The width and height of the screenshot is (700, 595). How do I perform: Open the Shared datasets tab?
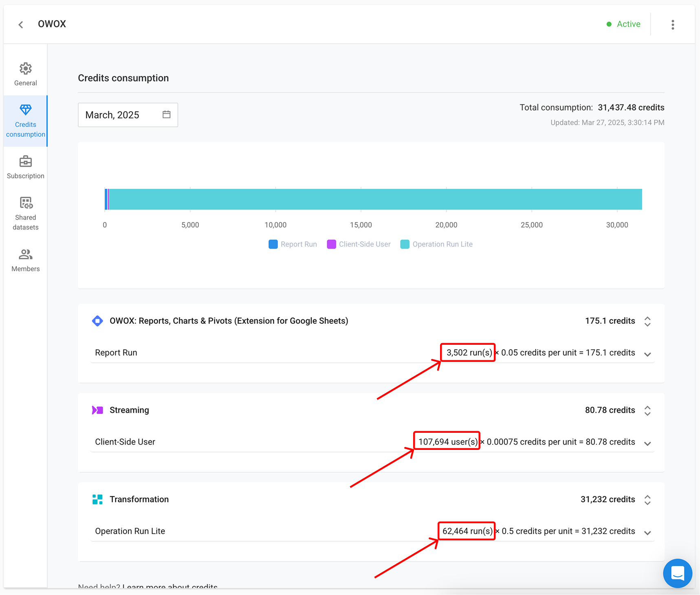26,214
